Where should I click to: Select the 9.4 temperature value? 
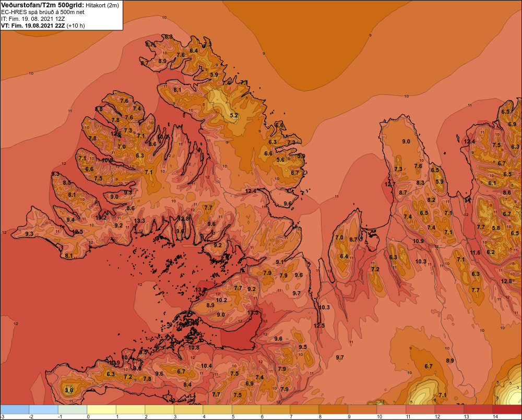click(x=70, y=220)
